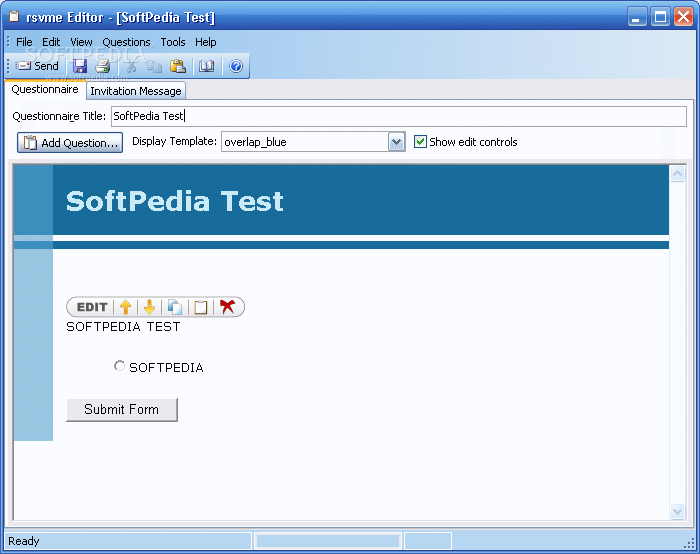Open the Edit menu
The height and width of the screenshot is (554, 700).
tap(51, 42)
